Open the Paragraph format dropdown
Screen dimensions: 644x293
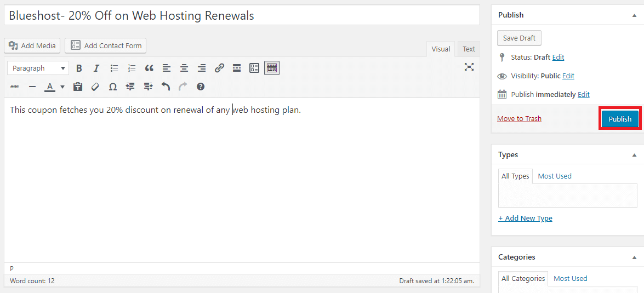38,68
